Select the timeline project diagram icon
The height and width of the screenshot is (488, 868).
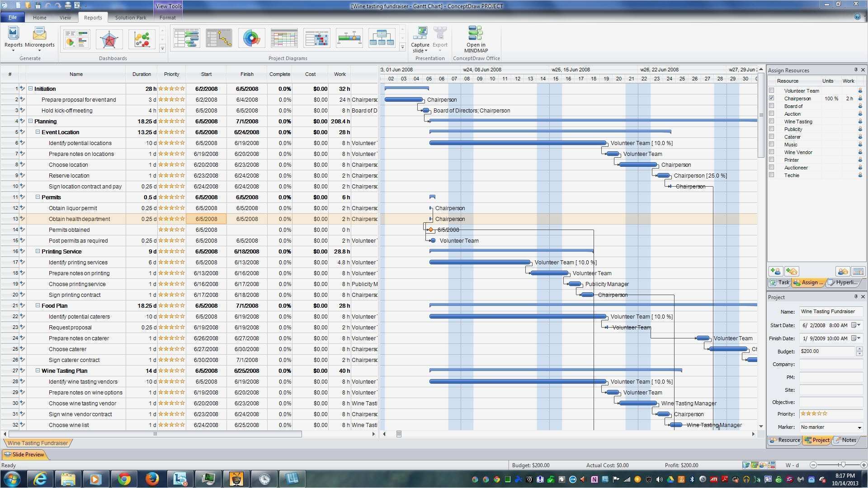coord(349,38)
